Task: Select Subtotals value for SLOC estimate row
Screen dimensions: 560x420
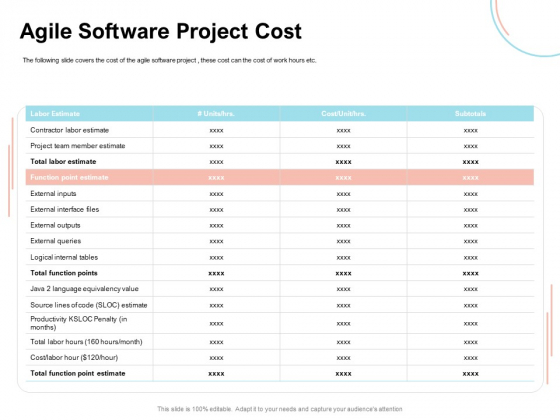Action: (x=471, y=306)
